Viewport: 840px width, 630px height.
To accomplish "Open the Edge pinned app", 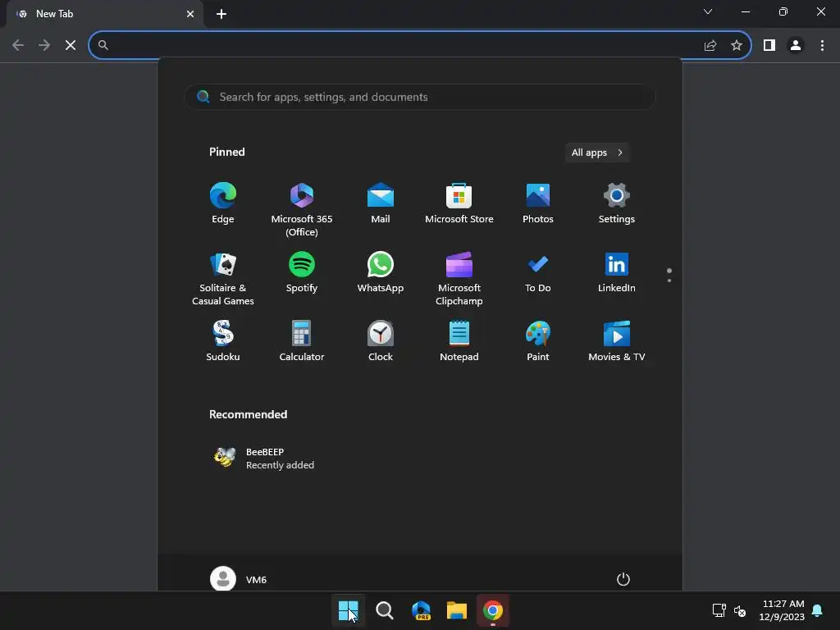I will coord(223,203).
